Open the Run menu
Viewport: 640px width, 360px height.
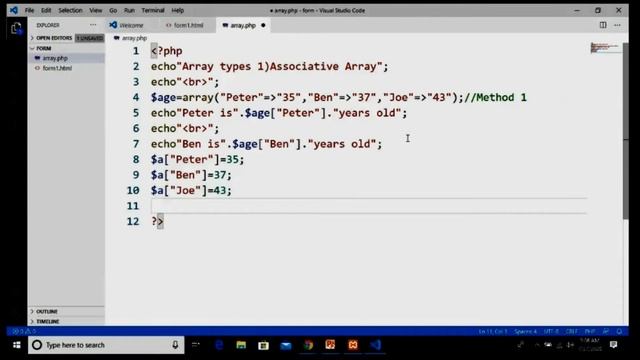pyautogui.click(x=129, y=10)
